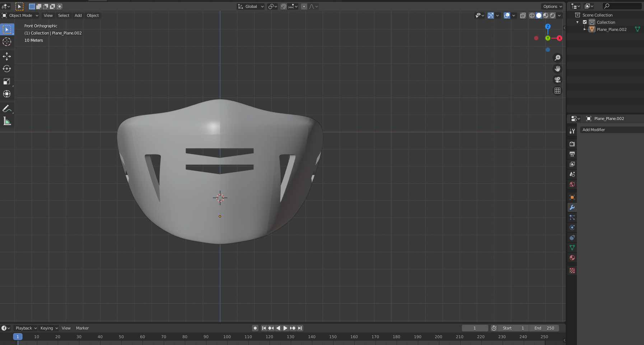Select the Measure tool
This screenshot has width=644, height=345.
click(7, 121)
